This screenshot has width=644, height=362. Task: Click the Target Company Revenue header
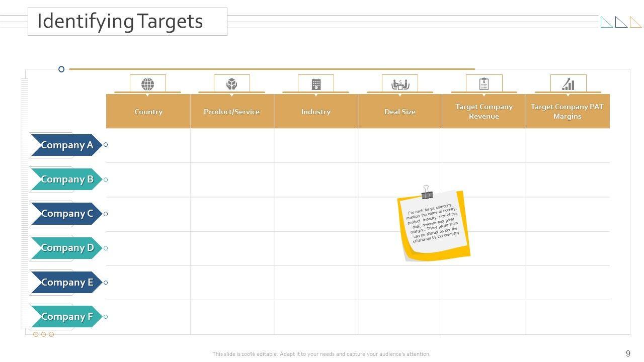(x=484, y=111)
